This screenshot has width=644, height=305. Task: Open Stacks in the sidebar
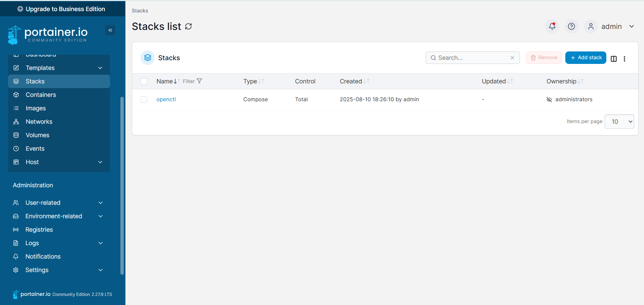59,81
